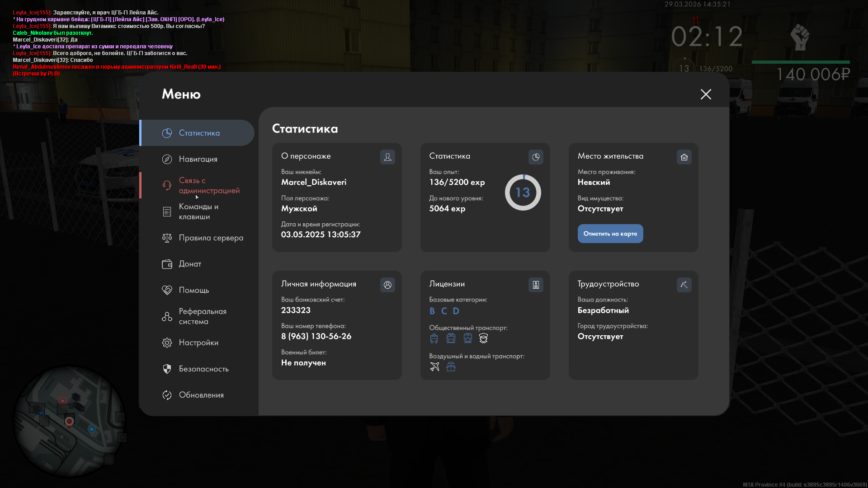
Task: Open Настройки in the sidebar
Action: (198, 343)
